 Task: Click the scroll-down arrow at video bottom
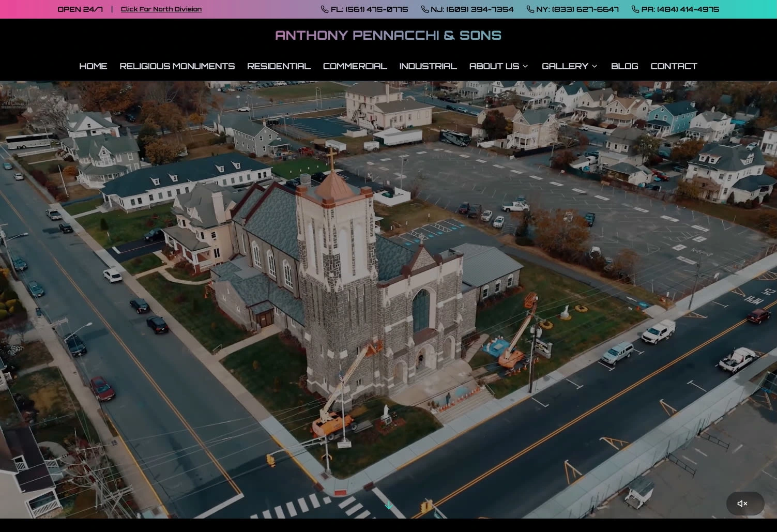click(389, 505)
